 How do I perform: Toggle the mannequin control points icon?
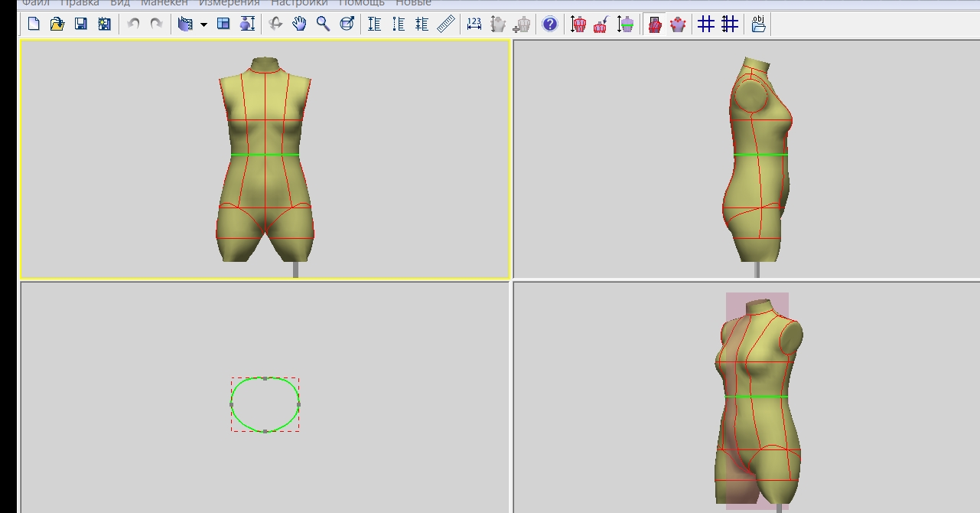tap(678, 24)
